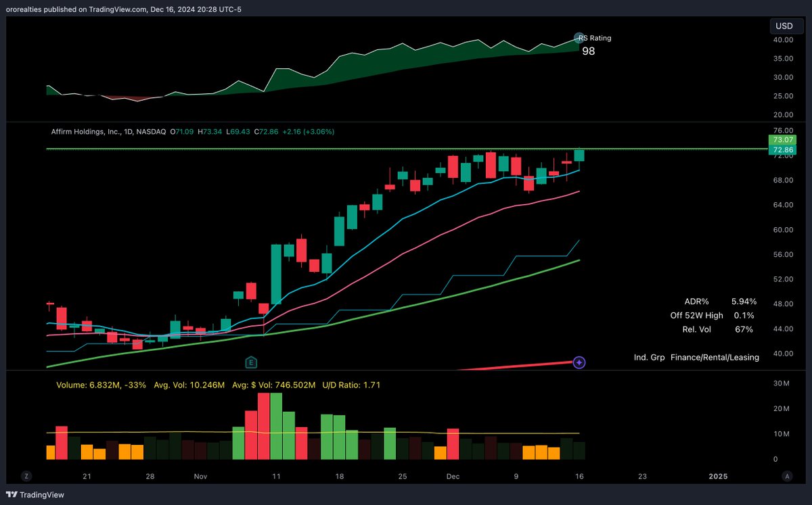The width and height of the screenshot is (812, 505).
Task: Click the 76.00 price scale label
Action: point(784,130)
